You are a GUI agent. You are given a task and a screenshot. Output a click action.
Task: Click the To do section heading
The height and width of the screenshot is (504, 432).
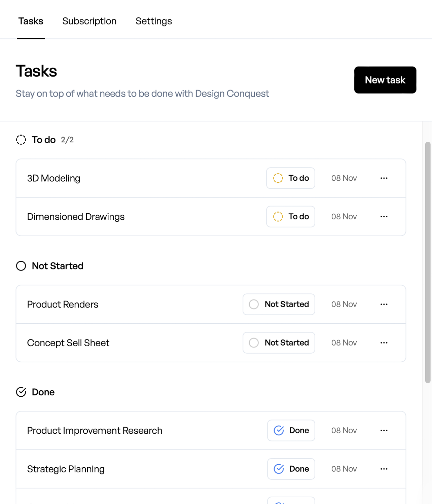coord(44,140)
